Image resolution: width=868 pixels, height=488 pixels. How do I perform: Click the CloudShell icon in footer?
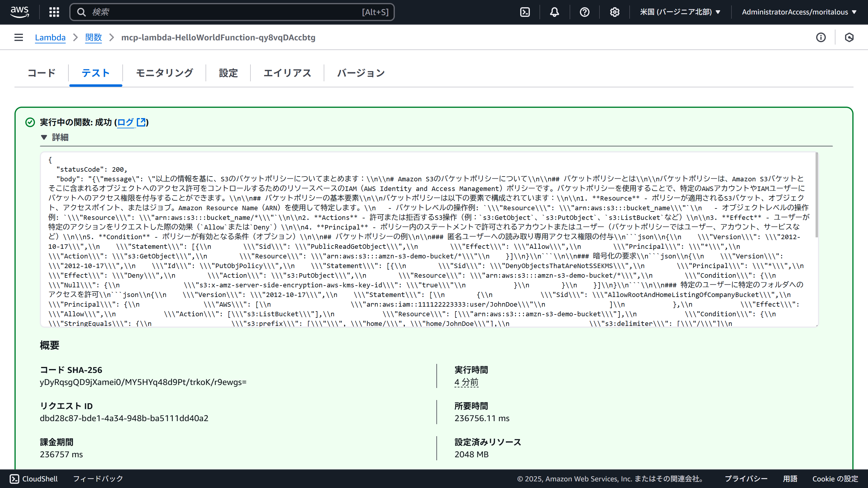[14, 479]
